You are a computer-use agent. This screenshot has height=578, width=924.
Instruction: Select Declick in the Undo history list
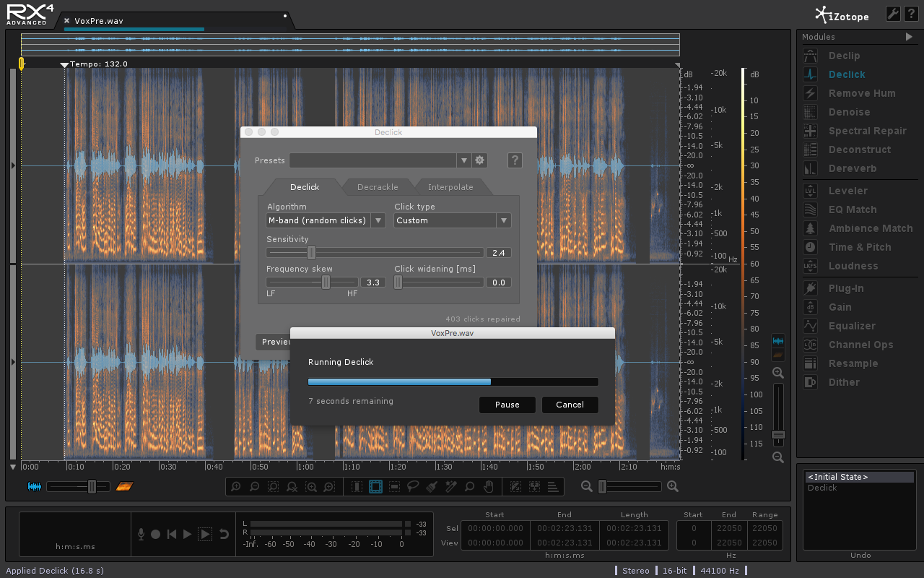pyautogui.click(x=859, y=488)
